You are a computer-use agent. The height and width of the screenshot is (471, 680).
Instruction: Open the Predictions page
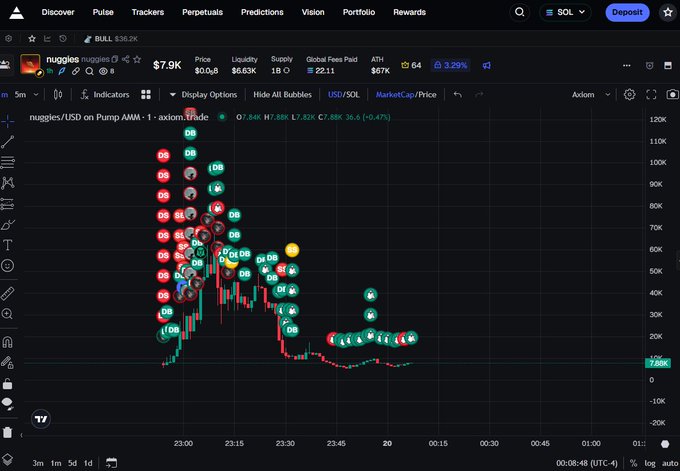pos(262,12)
